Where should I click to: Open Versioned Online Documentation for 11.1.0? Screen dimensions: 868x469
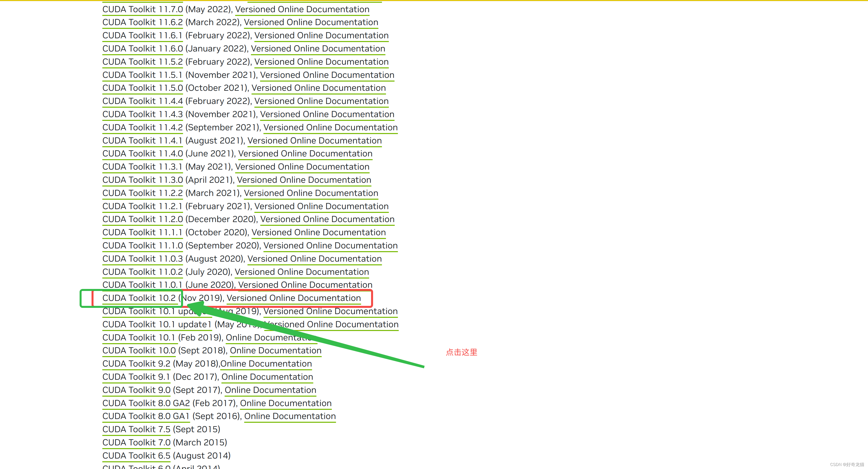[x=331, y=246]
